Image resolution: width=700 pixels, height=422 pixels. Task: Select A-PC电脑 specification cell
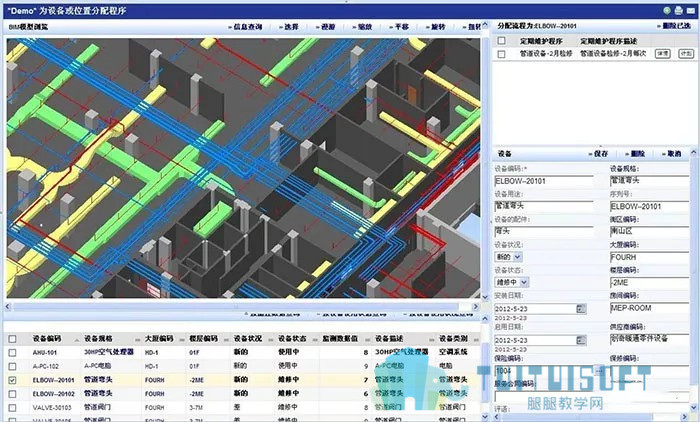coord(97,366)
